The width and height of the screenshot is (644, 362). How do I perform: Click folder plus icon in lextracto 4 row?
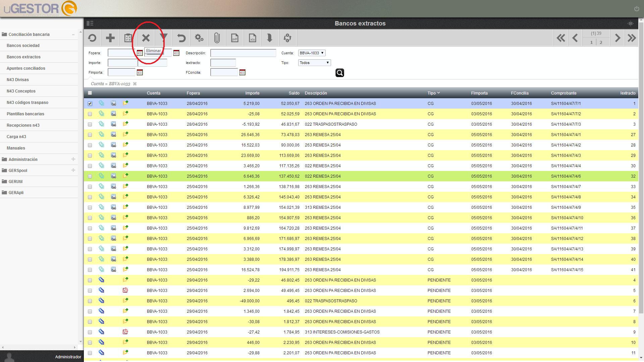pos(125,280)
